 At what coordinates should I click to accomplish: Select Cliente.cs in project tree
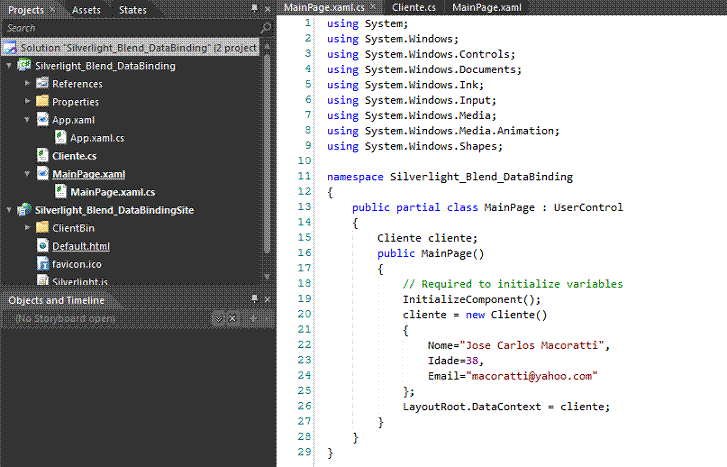coord(74,156)
